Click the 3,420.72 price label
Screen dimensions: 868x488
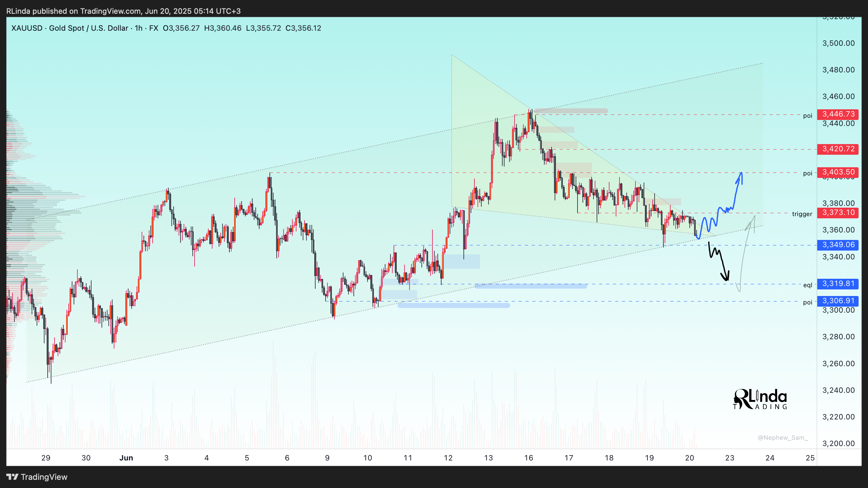coord(838,149)
